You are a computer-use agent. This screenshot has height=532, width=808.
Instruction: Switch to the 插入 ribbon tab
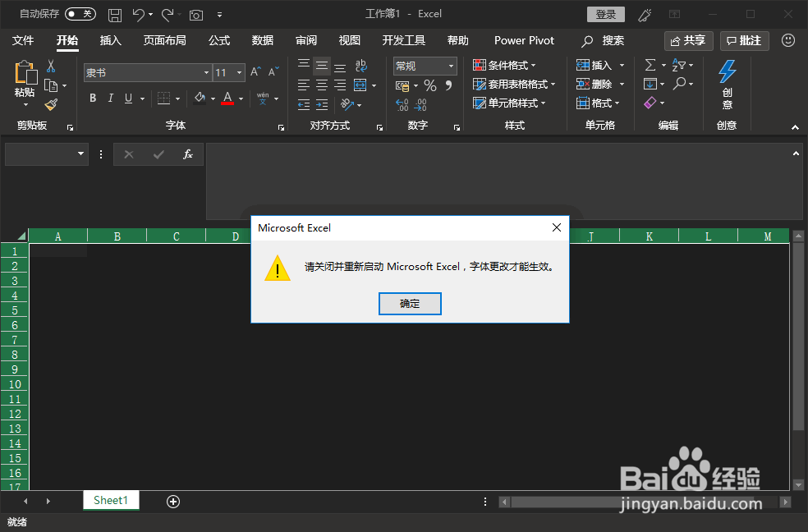pyautogui.click(x=110, y=41)
